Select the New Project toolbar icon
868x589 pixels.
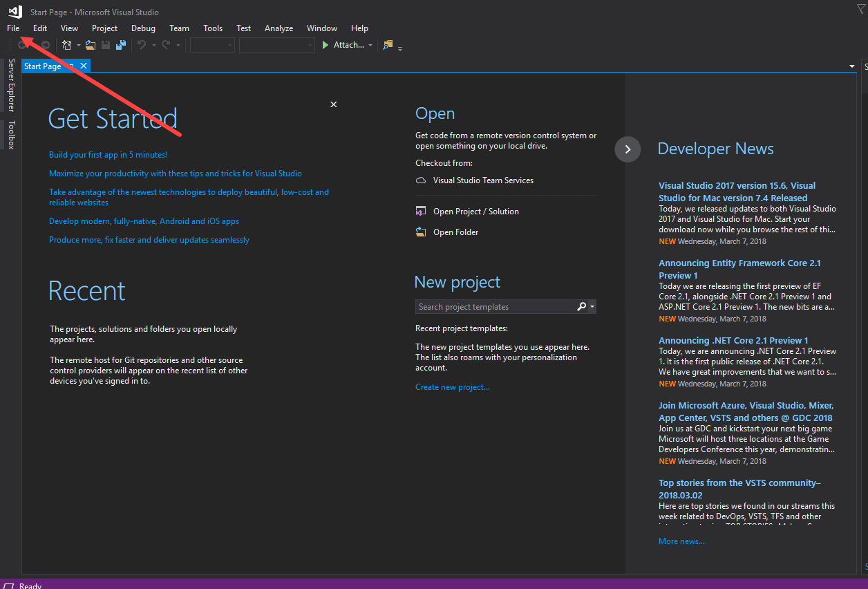click(67, 44)
